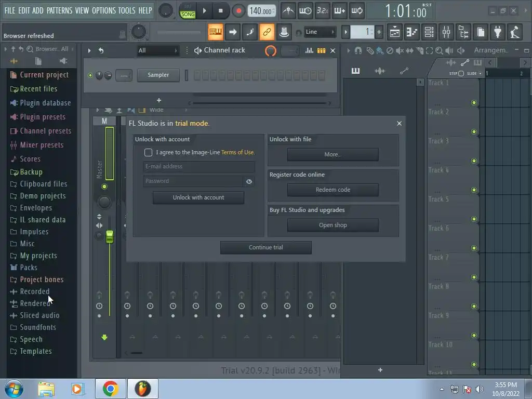Toggle the Browser view tree icon
The height and width of the screenshot is (399, 532).
[x=463, y=32]
